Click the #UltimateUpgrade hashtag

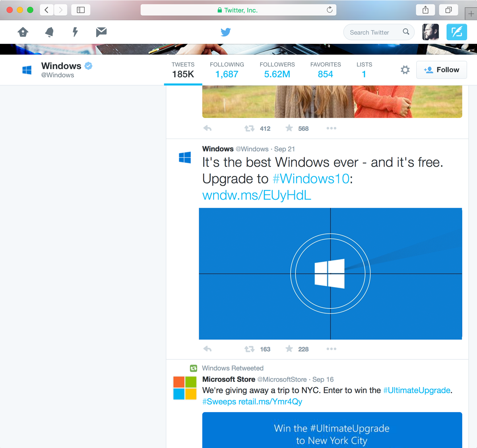point(417,390)
